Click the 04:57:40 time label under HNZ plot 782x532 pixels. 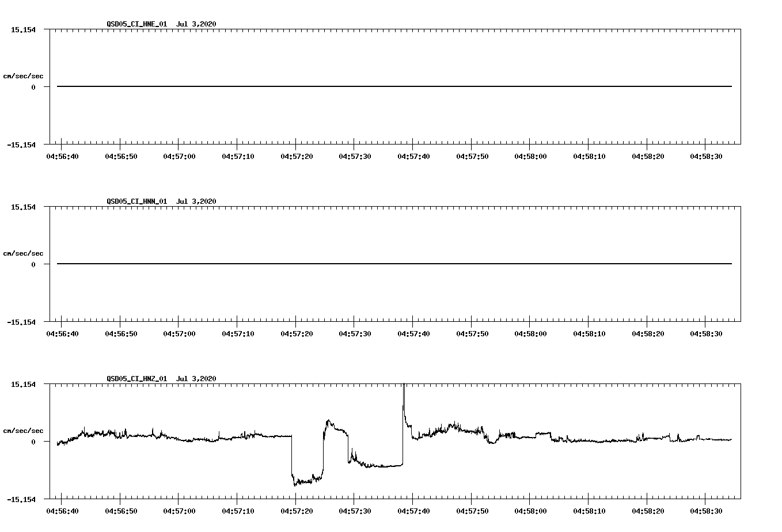(413, 511)
